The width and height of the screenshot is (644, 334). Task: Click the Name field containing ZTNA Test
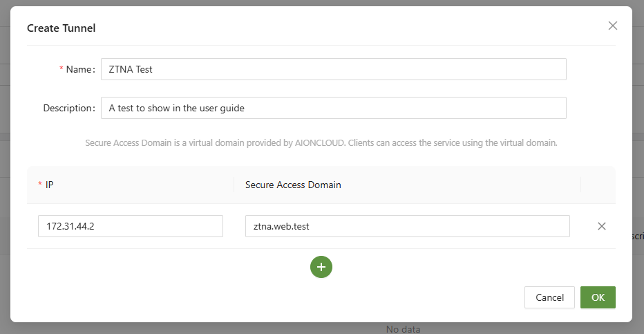click(333, 69)
